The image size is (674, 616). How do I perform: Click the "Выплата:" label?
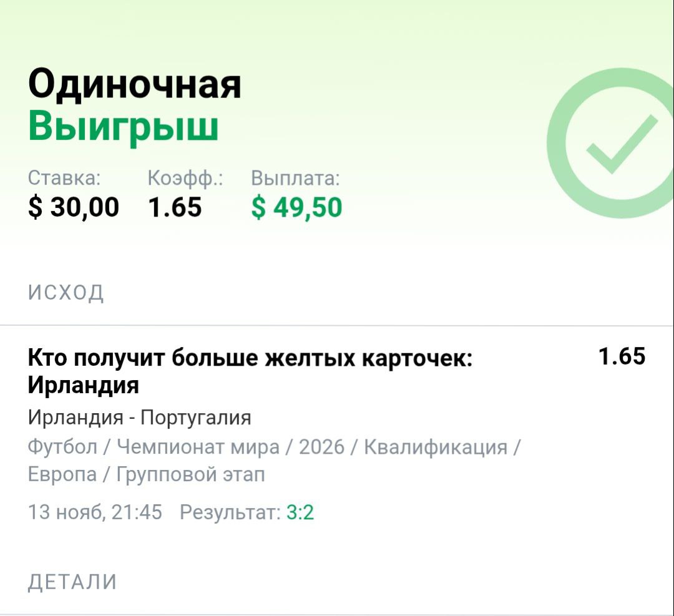tap(295, 178)
